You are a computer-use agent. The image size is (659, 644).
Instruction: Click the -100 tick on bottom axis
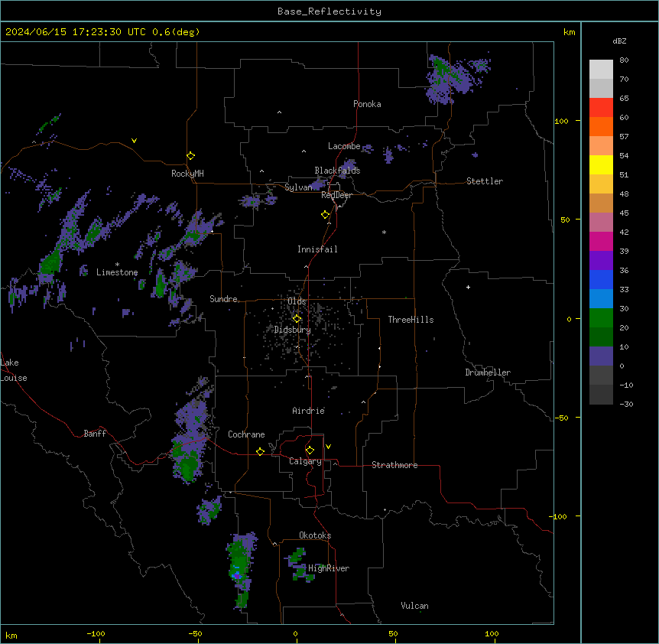(x=96, y=633)
